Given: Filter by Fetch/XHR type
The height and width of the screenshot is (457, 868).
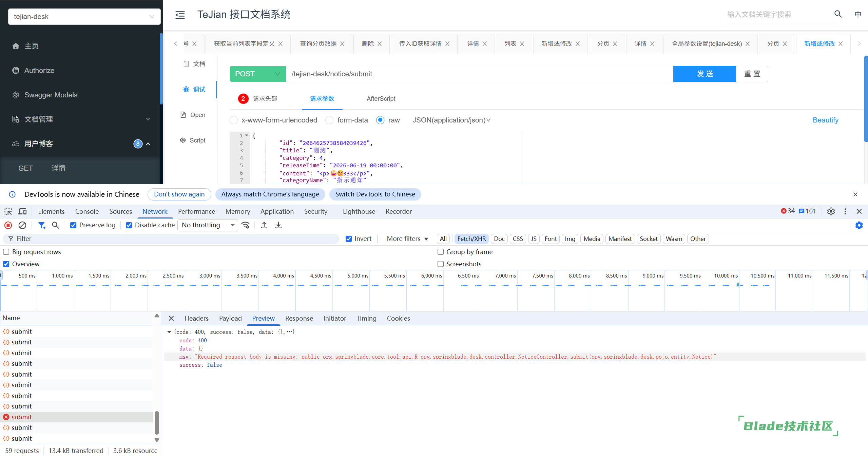Looking at the screenshot, I should [x=471, y=239].
